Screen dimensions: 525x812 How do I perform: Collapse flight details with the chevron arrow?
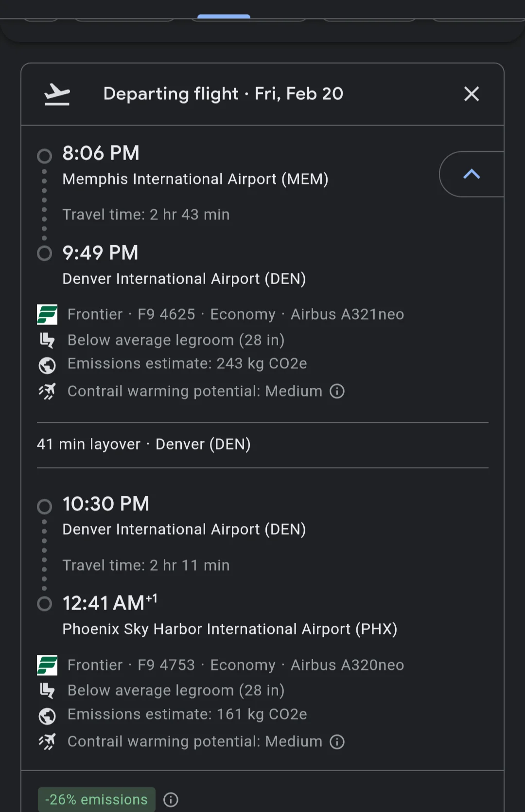[x=471, y=174]
